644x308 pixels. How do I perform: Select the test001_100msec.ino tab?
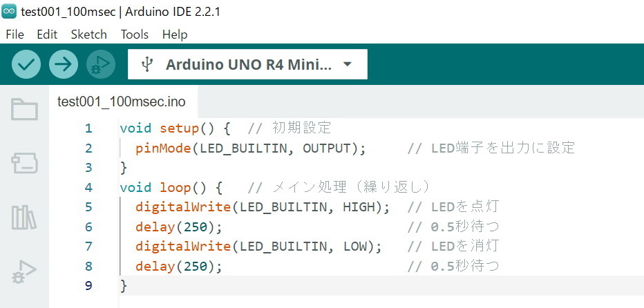[x=122, y=102]
